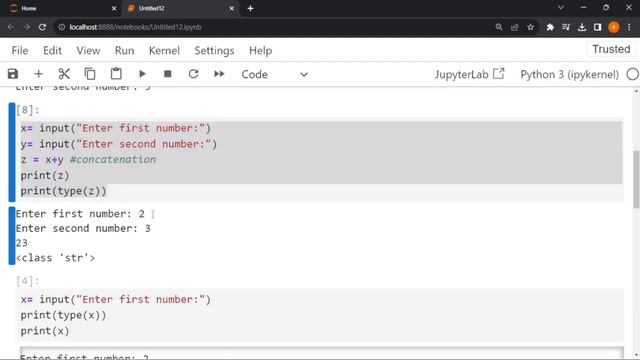Image resolution: width=640 pixels, height=360 pixels.
Task: Open the File menu
Action: (x=20, y=51)
